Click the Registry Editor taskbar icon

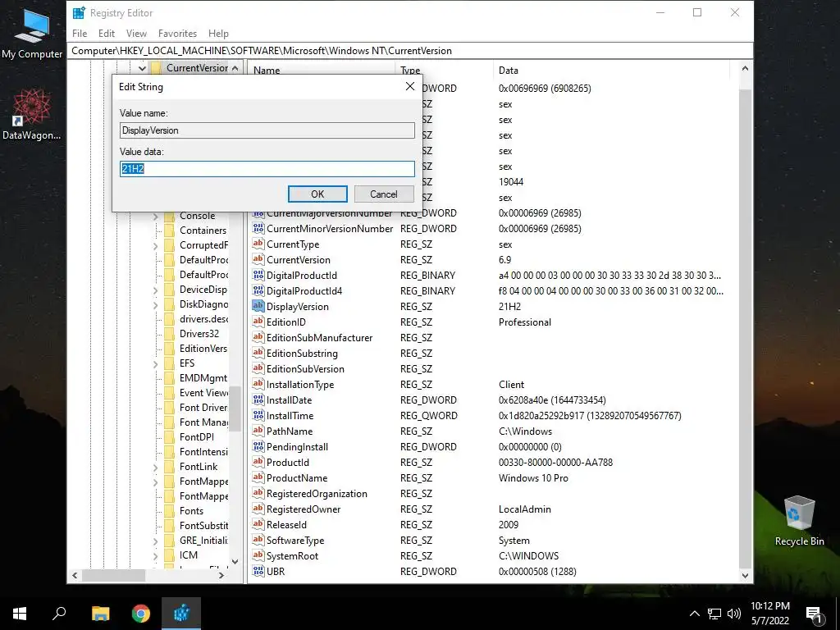click(x=181, y=614)
